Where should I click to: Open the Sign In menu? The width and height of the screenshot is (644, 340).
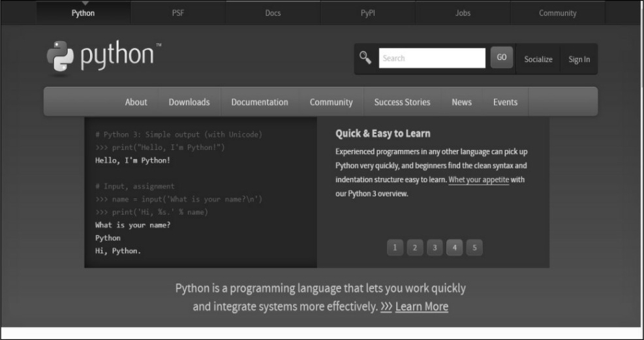point(579,59)
